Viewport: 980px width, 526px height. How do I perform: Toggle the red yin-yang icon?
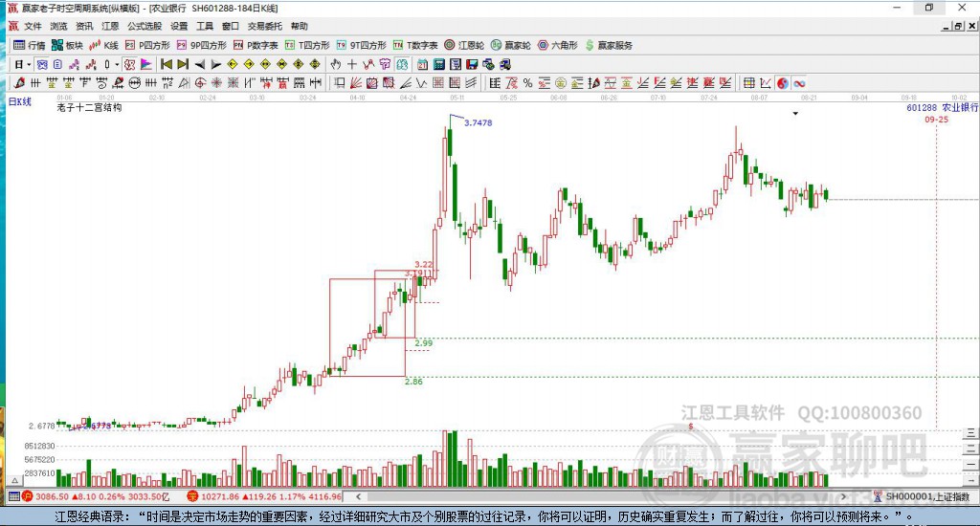(782, 83)
